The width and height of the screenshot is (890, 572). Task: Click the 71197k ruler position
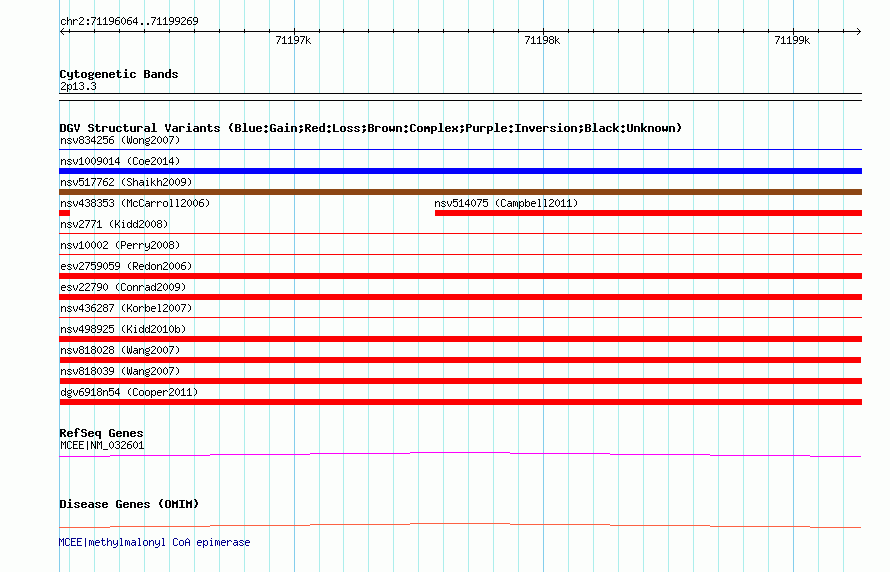tap(293, 40)
